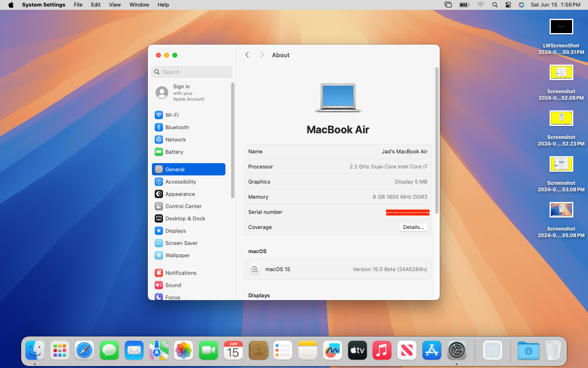
Task: Open the Battery settings pane
Action: pos(174,152)
